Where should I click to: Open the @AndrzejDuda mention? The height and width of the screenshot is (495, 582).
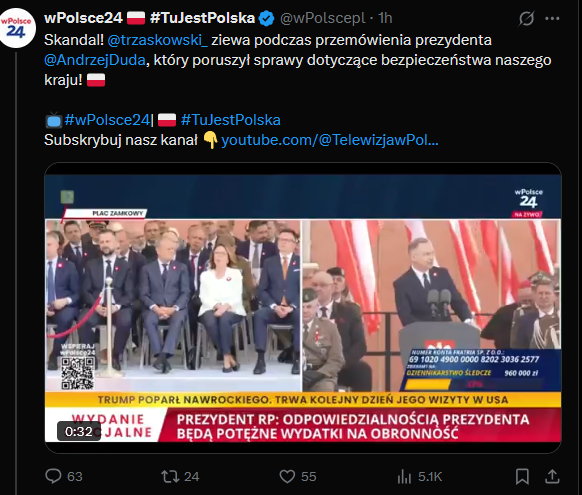[95, 60]
